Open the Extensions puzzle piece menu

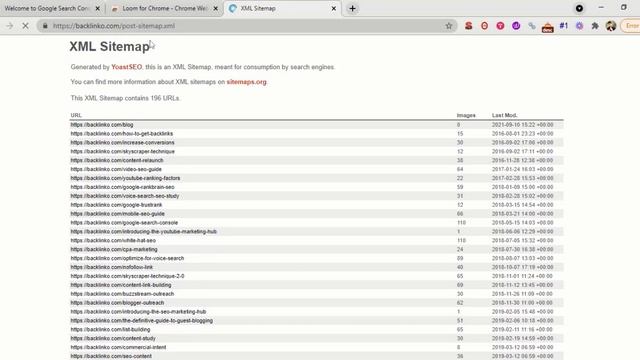click(595, 26)
